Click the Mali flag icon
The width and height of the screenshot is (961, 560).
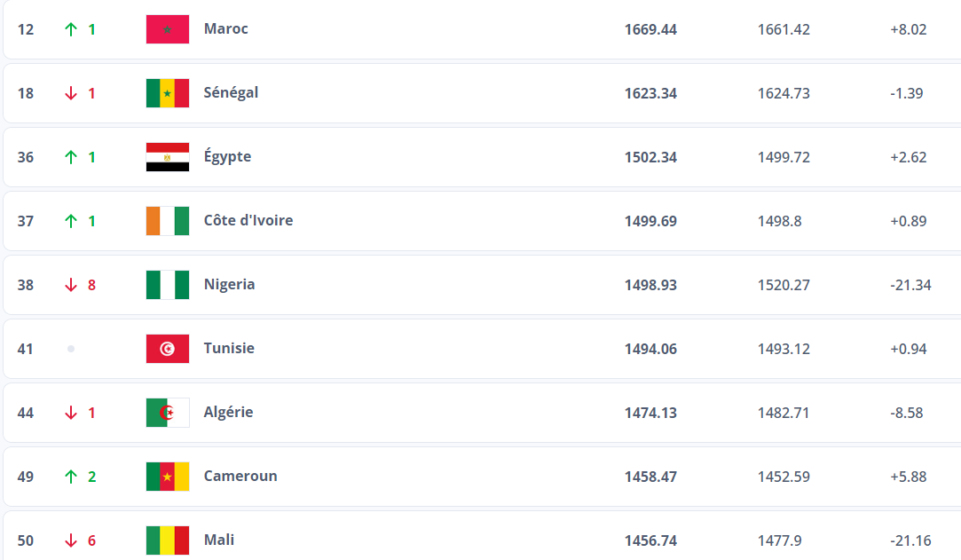pyautogui.click(x=167, y=540)
